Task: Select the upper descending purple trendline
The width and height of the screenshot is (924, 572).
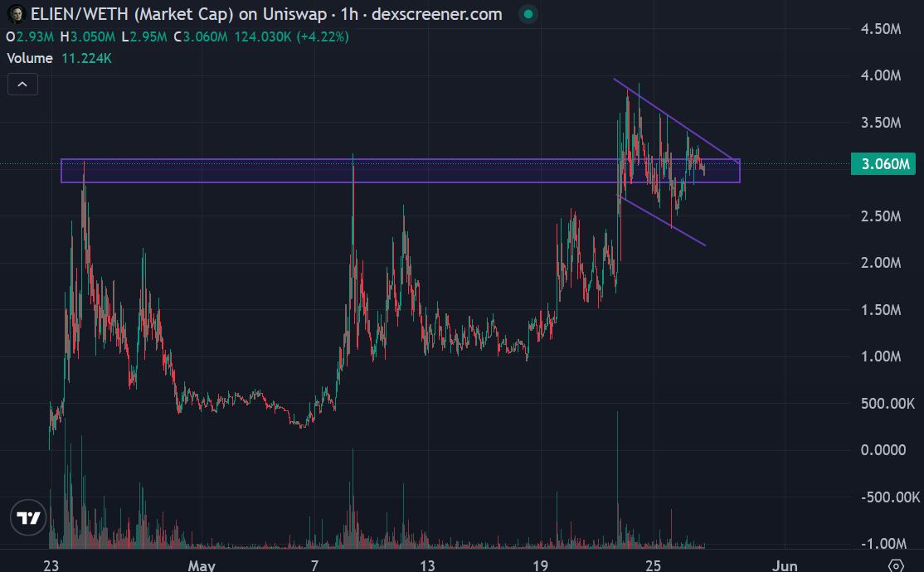Action: coord(677,121)
